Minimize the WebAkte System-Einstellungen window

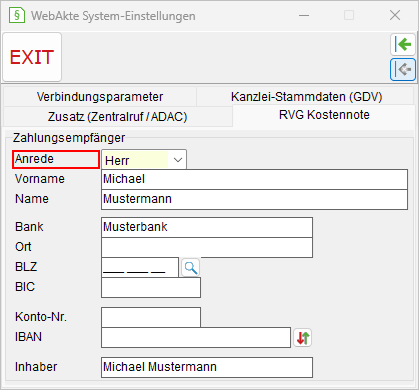click(x=304, y=15)
